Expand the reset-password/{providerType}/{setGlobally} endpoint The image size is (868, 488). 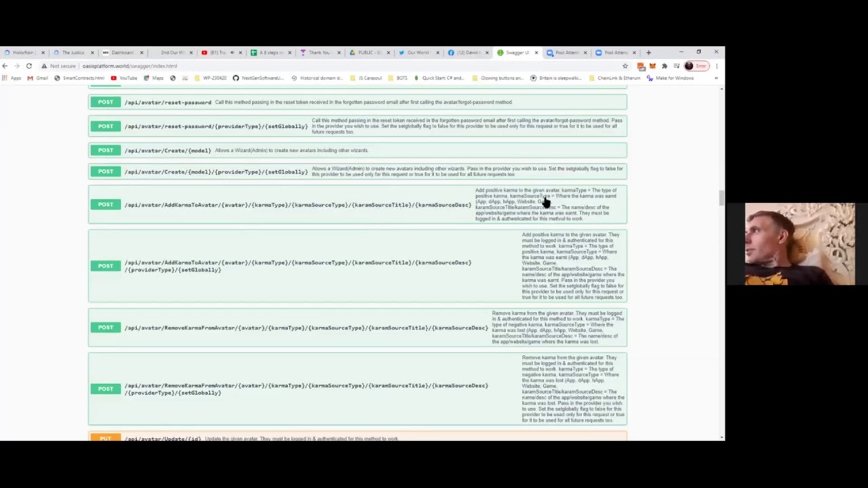pos(357,126)
